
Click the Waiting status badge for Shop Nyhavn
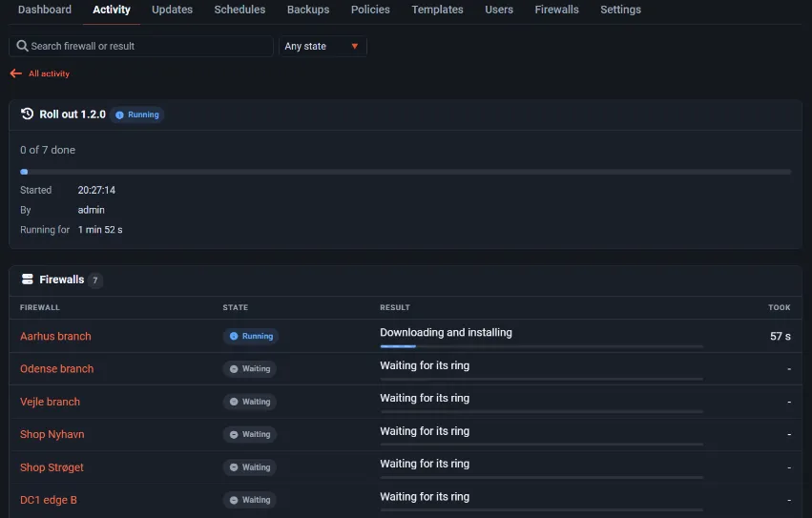pos(250,434)
